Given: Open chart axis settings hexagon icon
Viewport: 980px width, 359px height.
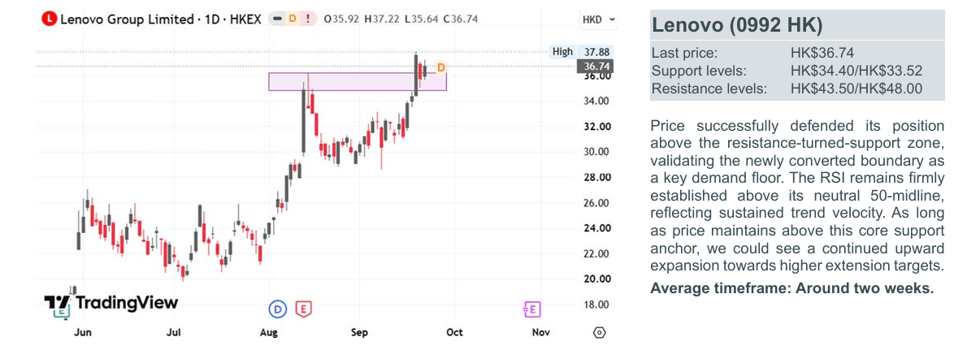Looking at the screenshot, I should click(600, 332).
